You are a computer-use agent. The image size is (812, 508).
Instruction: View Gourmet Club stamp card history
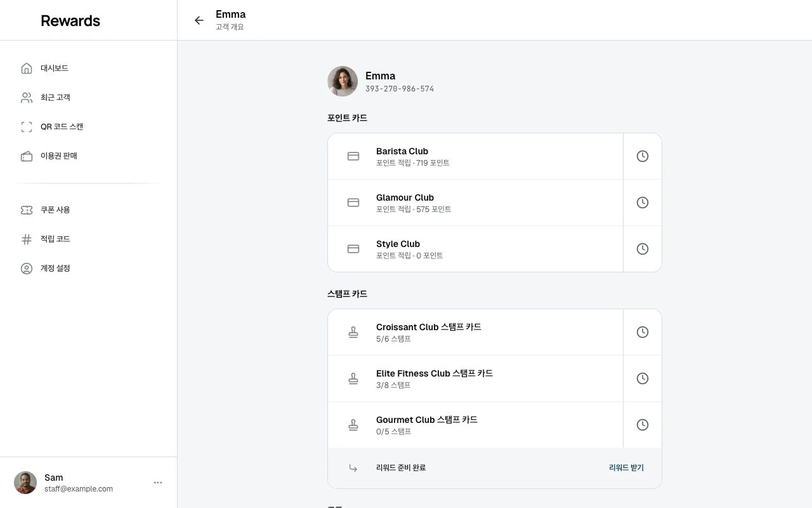[x=643, y=425]
